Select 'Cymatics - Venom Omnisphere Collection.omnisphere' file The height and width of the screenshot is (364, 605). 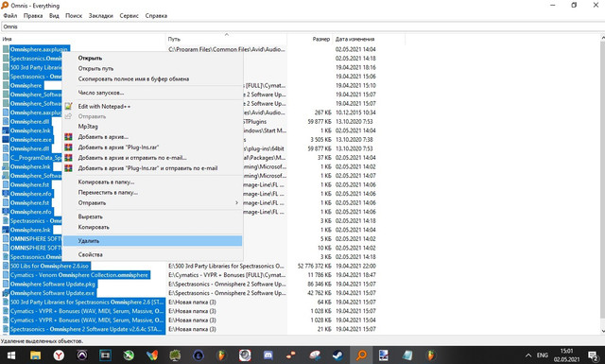click(79, 275)
